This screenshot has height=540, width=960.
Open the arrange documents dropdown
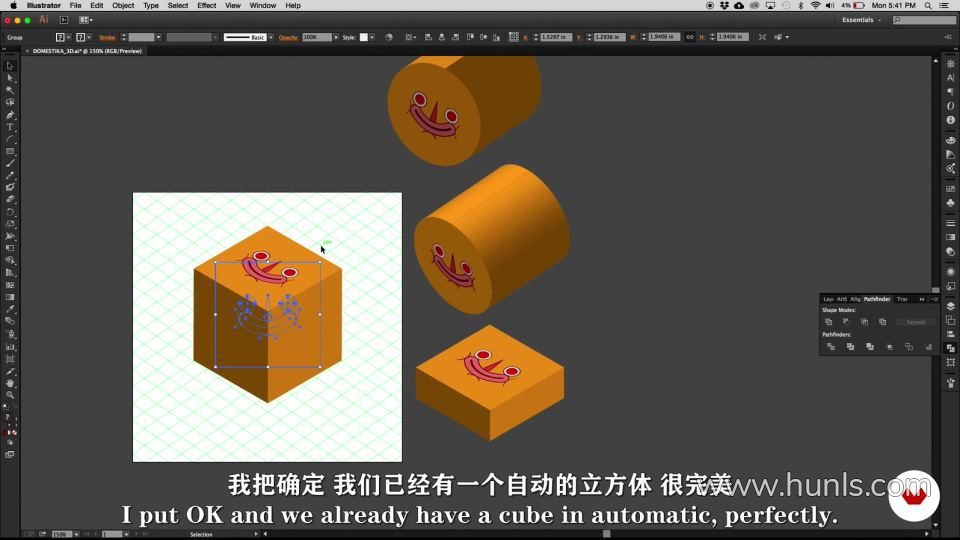(86, 20)
